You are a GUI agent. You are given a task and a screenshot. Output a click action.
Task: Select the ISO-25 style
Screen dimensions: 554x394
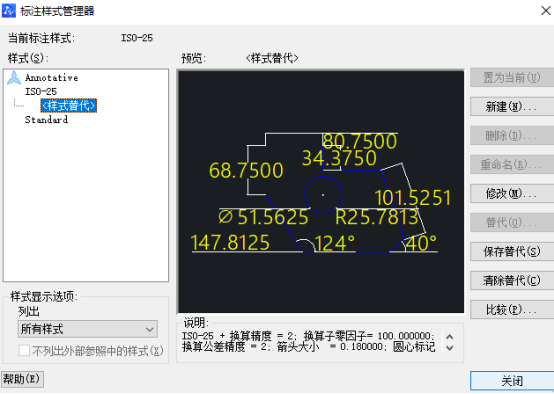pyautogui.click(x=41, y=92)
